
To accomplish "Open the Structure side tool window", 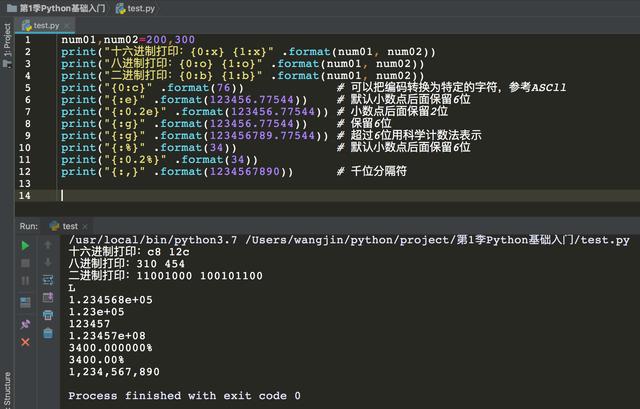I will (x=7, y=389).
